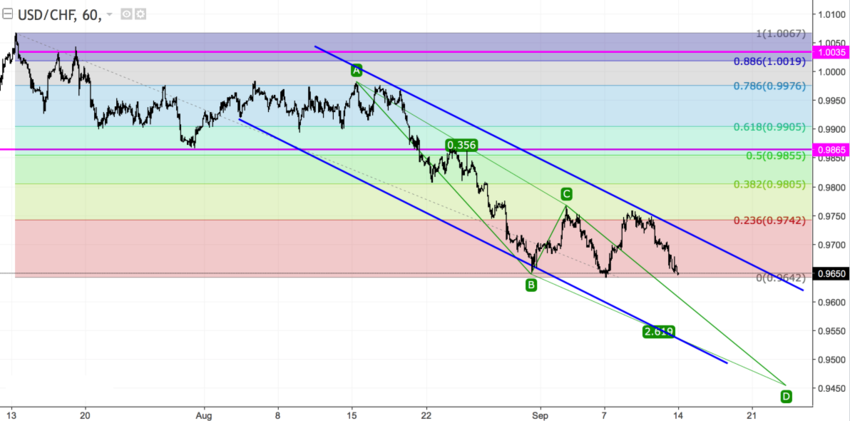Viewport: 850px width, 421px height.
Task: Click the magenta 1.0035 price tag
Action: click(x=831, y=52)
